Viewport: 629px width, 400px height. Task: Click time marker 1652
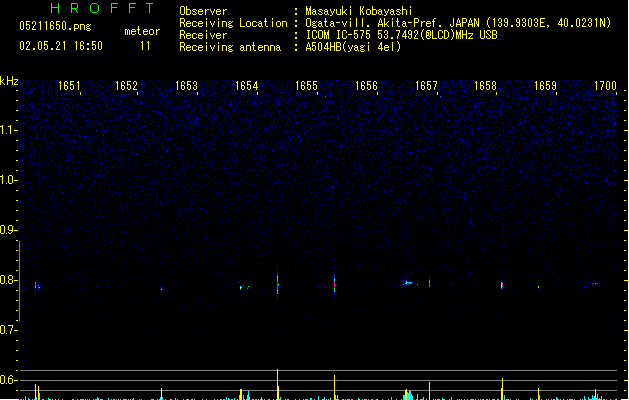coord(126,86)
